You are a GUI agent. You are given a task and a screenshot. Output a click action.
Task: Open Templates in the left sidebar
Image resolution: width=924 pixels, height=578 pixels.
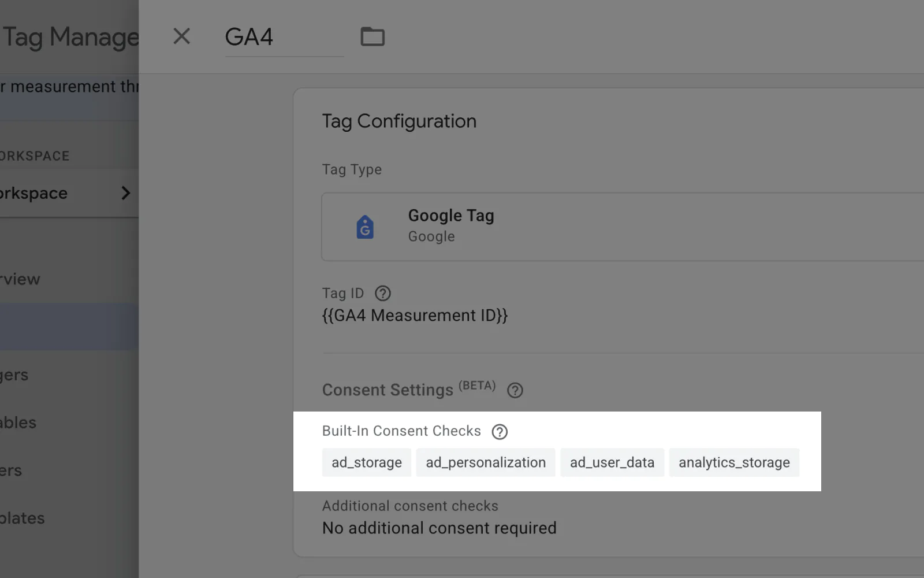23,518
